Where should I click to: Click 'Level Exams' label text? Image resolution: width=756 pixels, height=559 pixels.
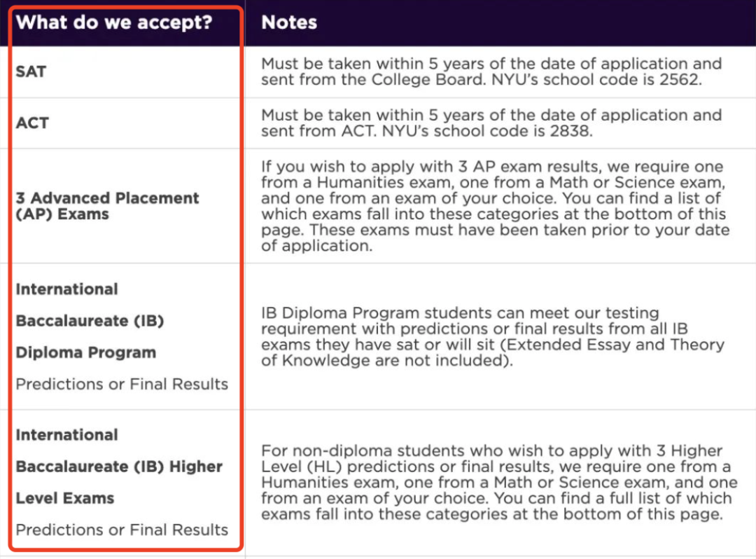[65, 498]
